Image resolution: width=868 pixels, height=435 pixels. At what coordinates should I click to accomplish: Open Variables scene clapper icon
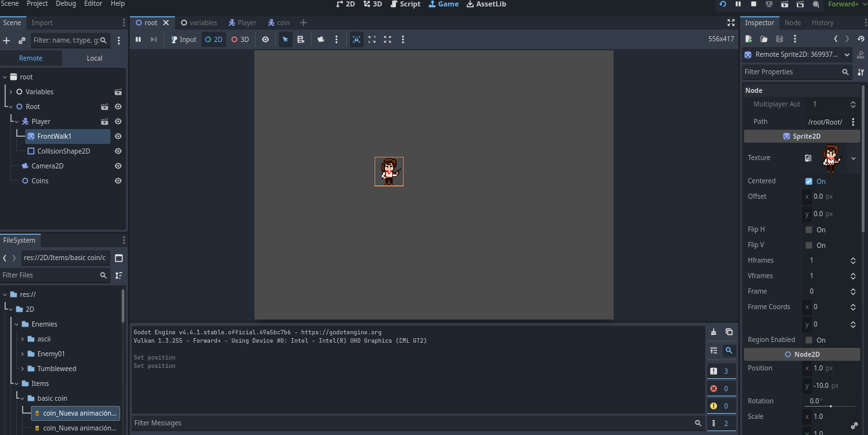pyautogui.click(x=118, y=92)
